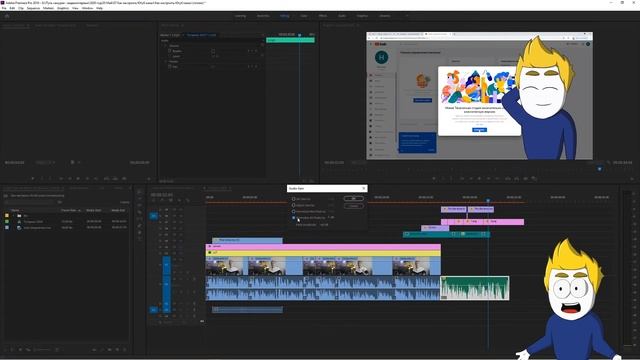Select the long yellow clip in timeline
The width and height of the screenshot is (640, 360).
pos(323,253)
